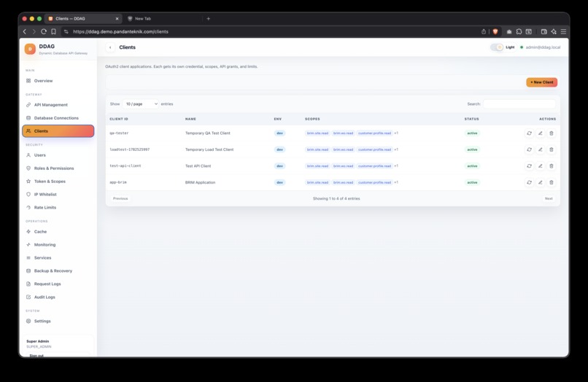View Request Logs
588x382 pixels.
[58, 284]
